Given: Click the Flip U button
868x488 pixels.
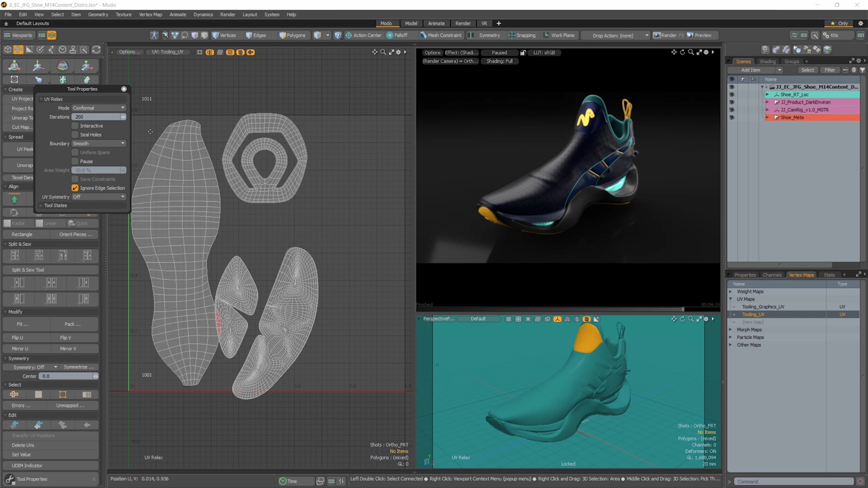Looking at the screenshot, I should click(26, 338).
